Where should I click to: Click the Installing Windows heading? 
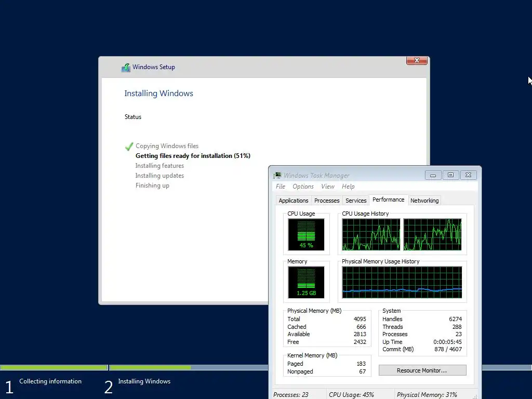pos(158,94)
